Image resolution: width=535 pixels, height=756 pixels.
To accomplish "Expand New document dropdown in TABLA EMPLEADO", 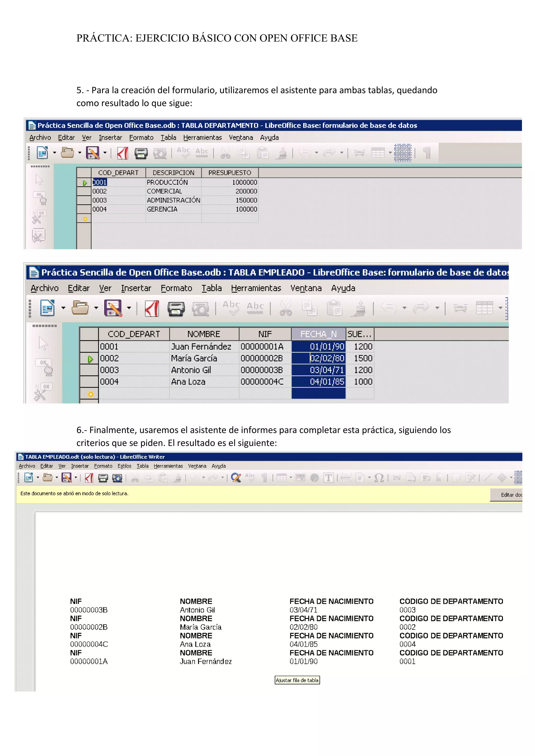I will [x=63, y=308].
